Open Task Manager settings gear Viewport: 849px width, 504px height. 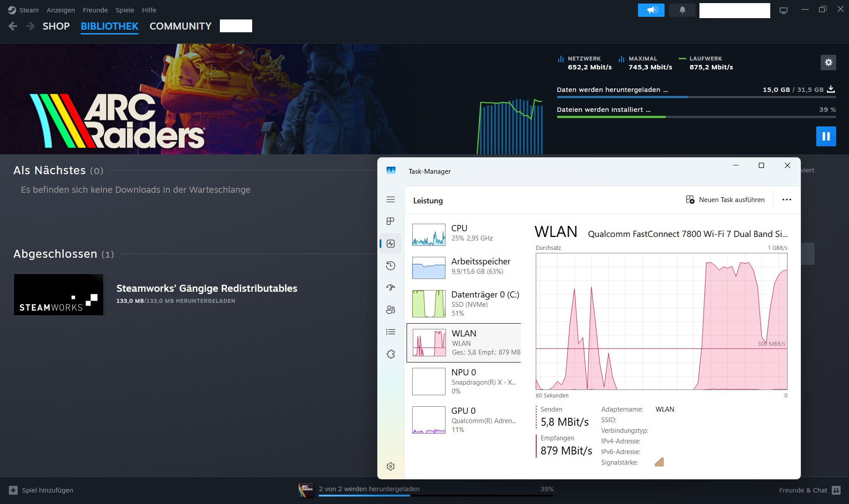pos(391,466)
